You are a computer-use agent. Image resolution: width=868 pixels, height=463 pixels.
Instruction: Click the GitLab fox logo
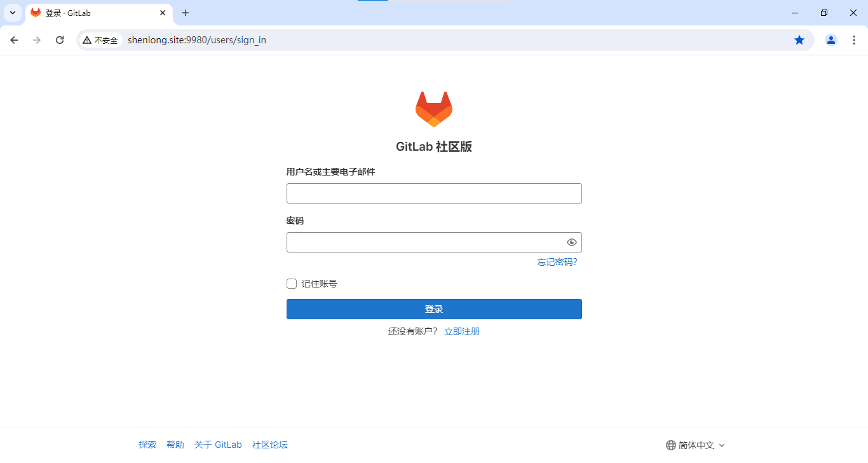click(x=434, y=108)
